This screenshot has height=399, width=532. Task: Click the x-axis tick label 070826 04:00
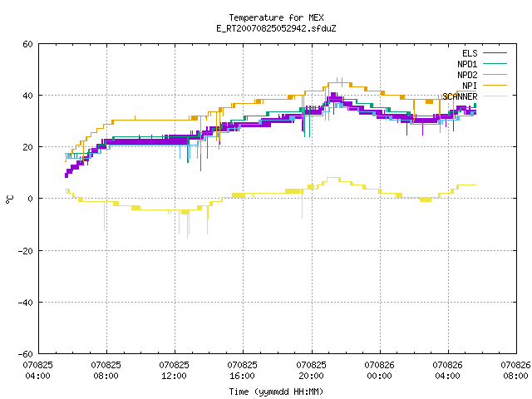pos(448,371)
